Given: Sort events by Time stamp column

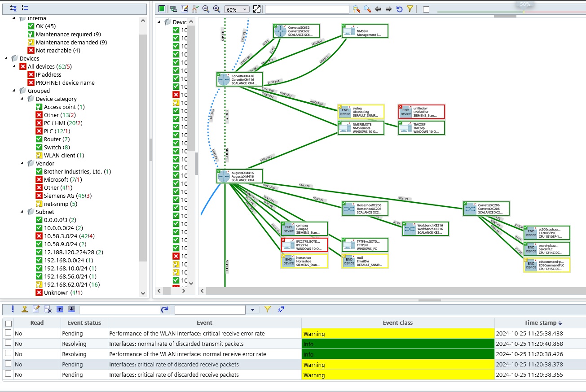Looking at the screenshot, I should (540, 322).
